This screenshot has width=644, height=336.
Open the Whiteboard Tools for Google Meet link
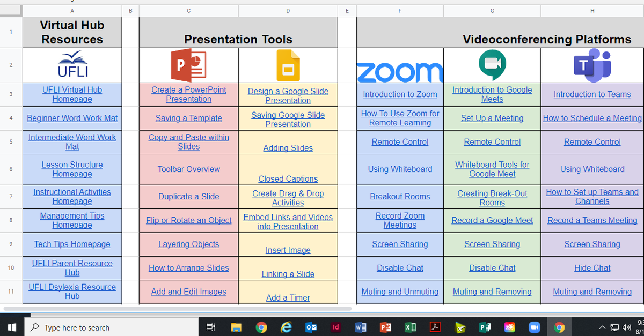pos(492,169)
